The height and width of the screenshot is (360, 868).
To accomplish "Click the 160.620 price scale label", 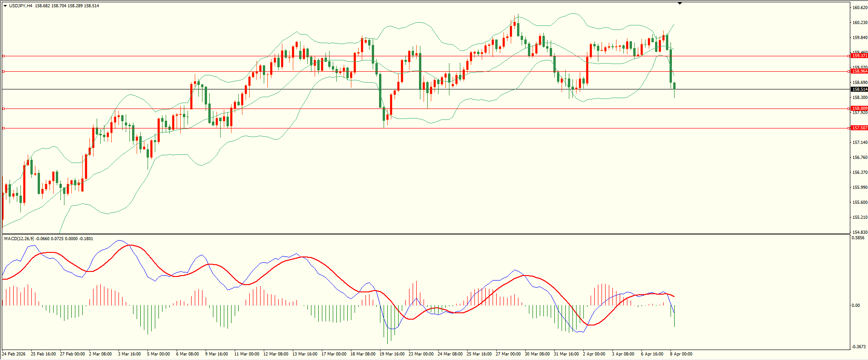I will coord(859,8).
